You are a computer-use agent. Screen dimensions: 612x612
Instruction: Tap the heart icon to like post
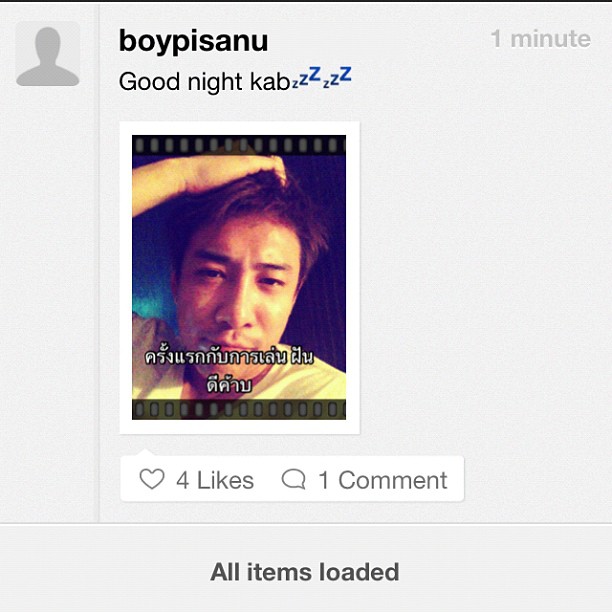(x=152, y=479)
